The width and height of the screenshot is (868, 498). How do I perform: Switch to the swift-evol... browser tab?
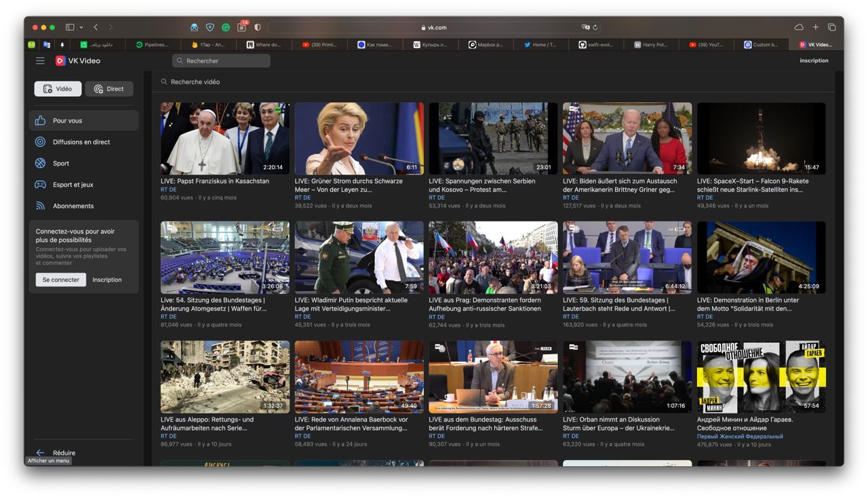pyautogui.click(x=595, y=45)
